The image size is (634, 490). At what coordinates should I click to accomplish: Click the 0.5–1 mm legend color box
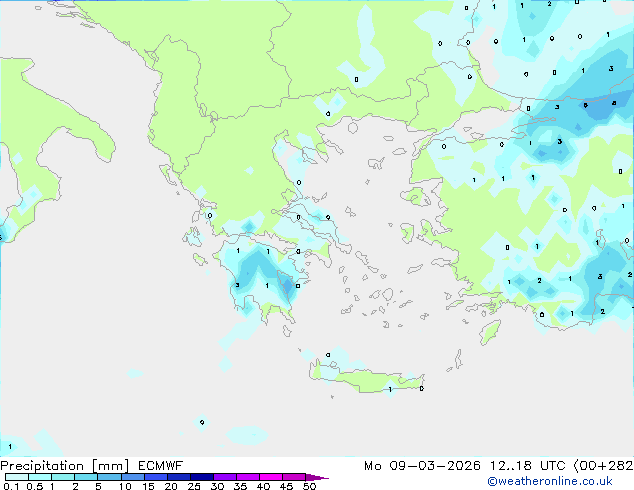click(40, 477)
